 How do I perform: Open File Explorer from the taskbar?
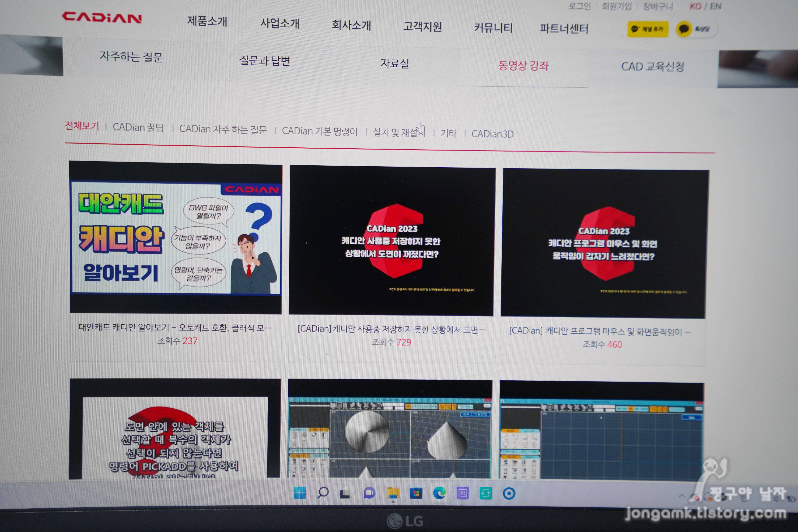(393, 493)
